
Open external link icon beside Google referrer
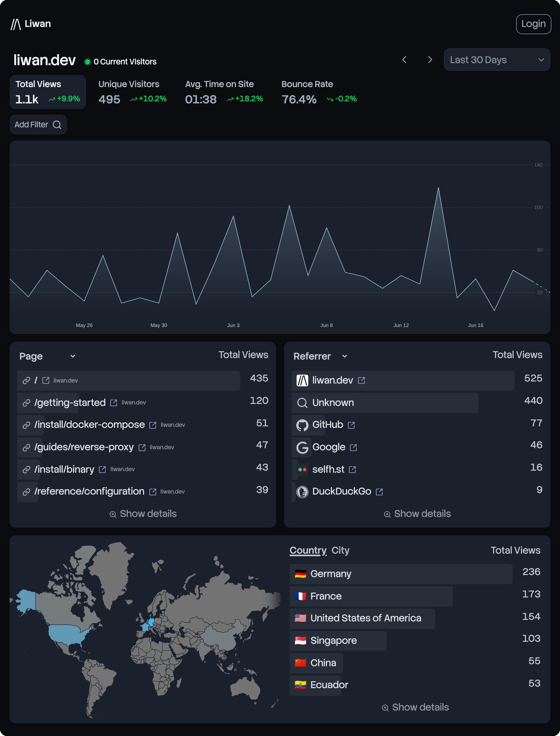tap(354, 447)
